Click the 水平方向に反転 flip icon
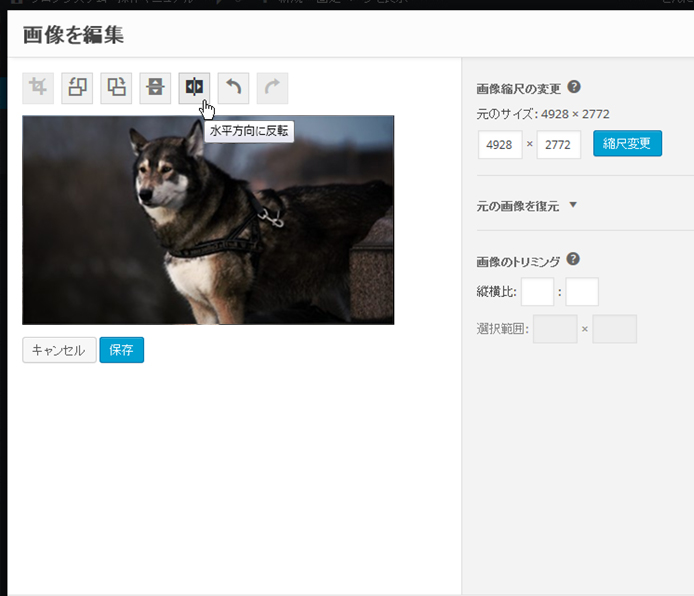 pos(194,88)
